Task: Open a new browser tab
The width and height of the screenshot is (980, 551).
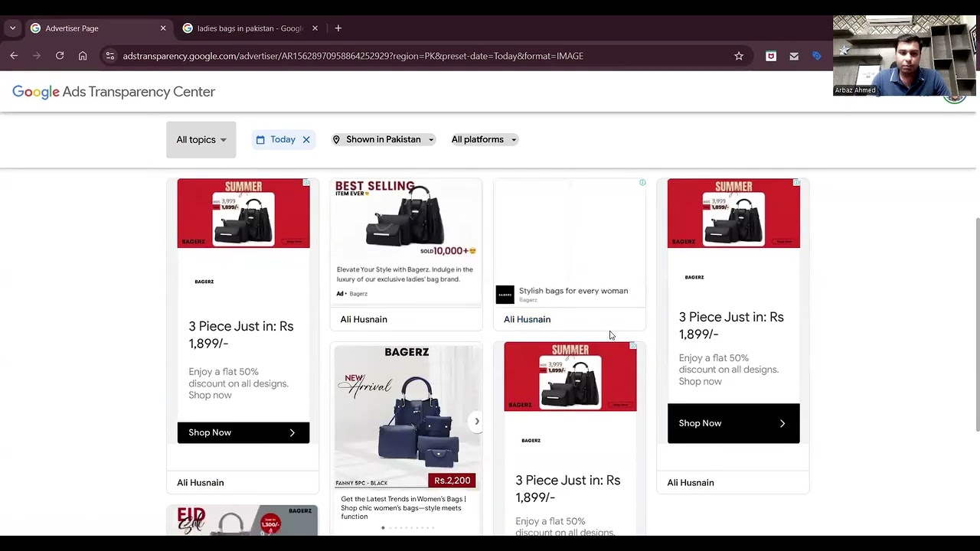Action: [x=338, y=28]
